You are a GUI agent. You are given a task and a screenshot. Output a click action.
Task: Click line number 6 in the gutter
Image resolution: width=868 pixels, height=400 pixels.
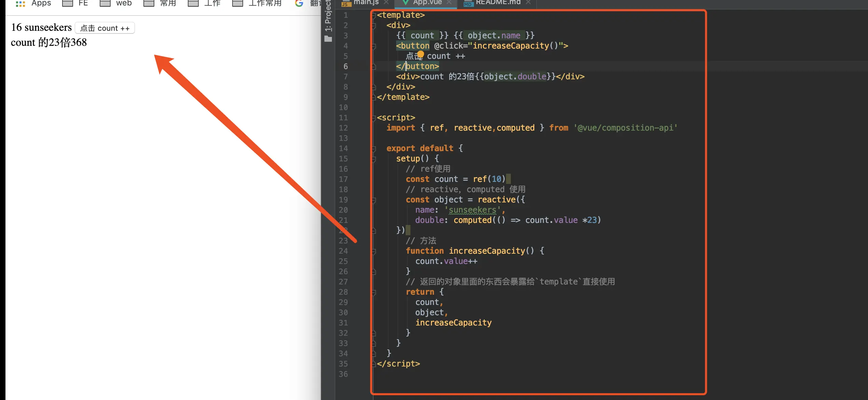[x=346, y=66]
